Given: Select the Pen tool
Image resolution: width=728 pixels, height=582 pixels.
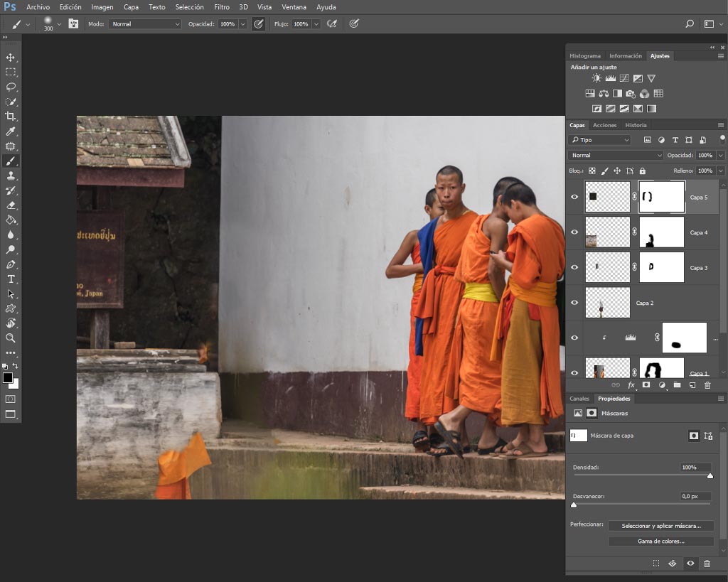Looking at the screenshot, I should [x=10, y=264].
